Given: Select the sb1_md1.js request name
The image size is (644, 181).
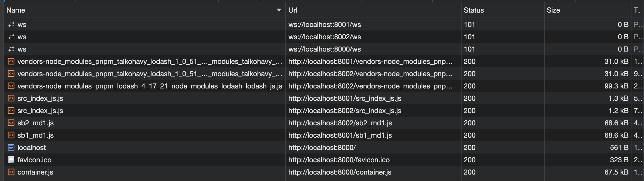Looking at the screenshot, I should [36, 135].
